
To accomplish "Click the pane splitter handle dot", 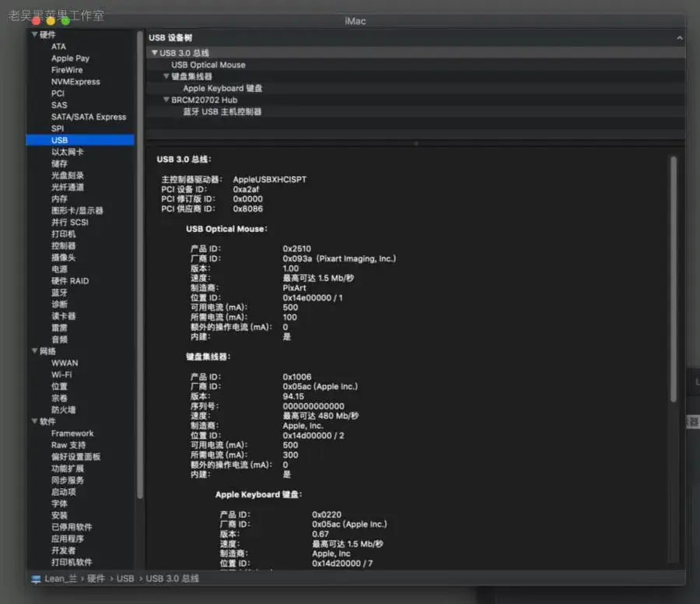I will click(416, 143).
